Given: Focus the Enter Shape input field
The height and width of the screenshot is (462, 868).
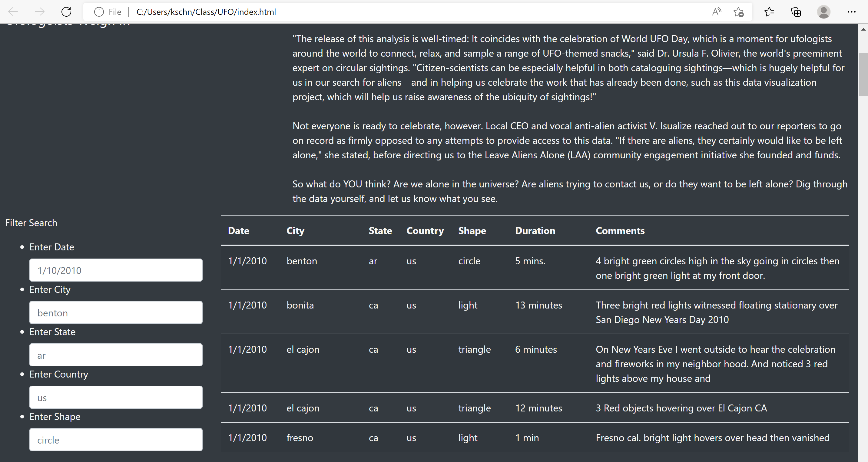Looking at the screenshot, I should click(116, 440).
